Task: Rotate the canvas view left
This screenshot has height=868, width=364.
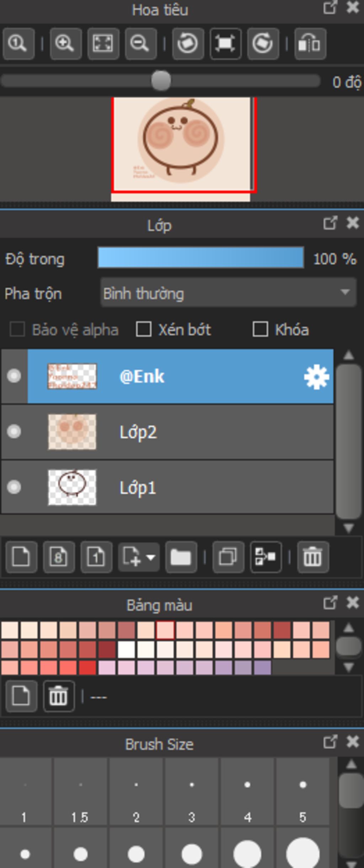Action: tap(188, 44)
